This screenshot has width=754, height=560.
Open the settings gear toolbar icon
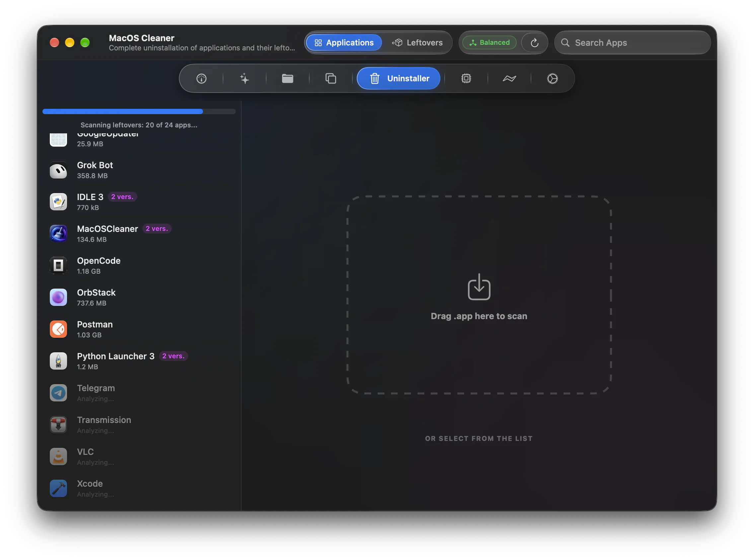coord(552,79)
